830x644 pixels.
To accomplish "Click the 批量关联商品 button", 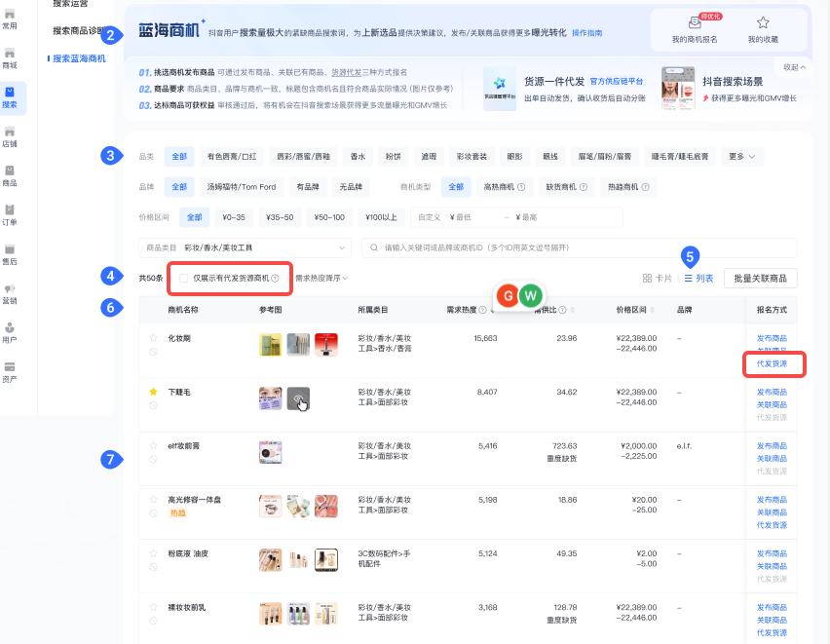I will tap(760, 277).
